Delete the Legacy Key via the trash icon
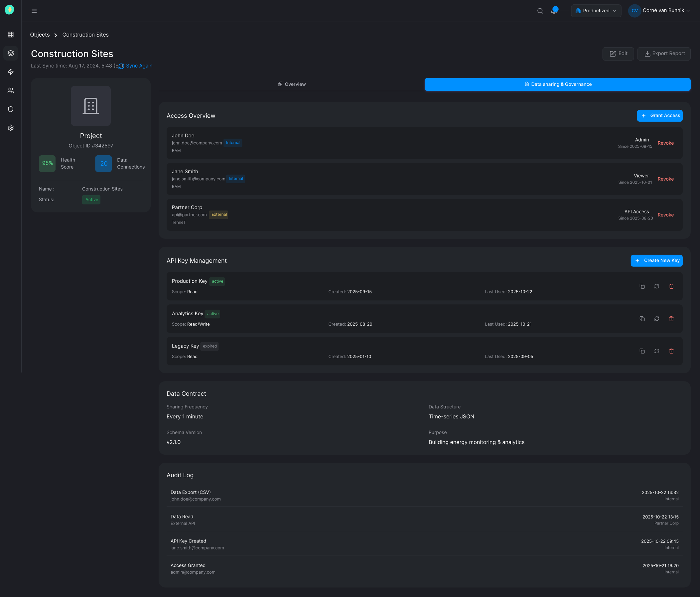700x597 pixels. coord(671,351)
